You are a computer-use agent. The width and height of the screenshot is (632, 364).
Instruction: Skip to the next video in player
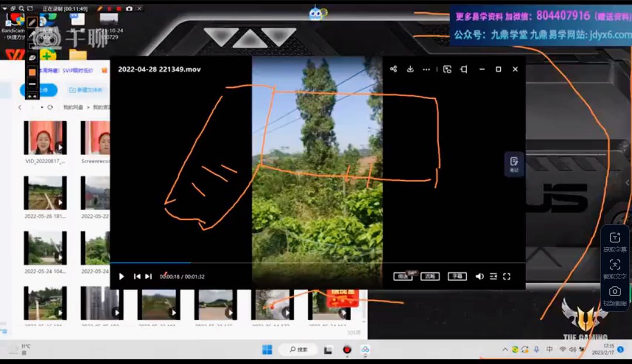click(149, 277)
